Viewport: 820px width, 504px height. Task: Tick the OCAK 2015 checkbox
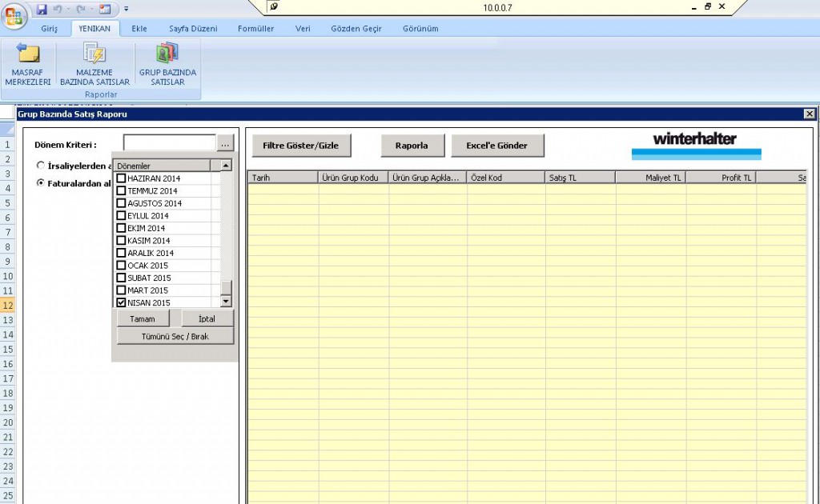coord(122,266)
